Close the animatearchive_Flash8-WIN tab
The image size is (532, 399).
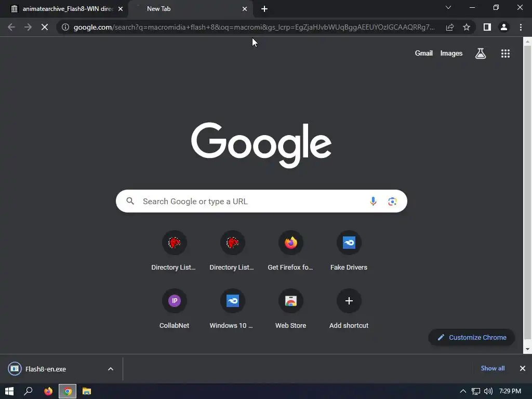121,9
